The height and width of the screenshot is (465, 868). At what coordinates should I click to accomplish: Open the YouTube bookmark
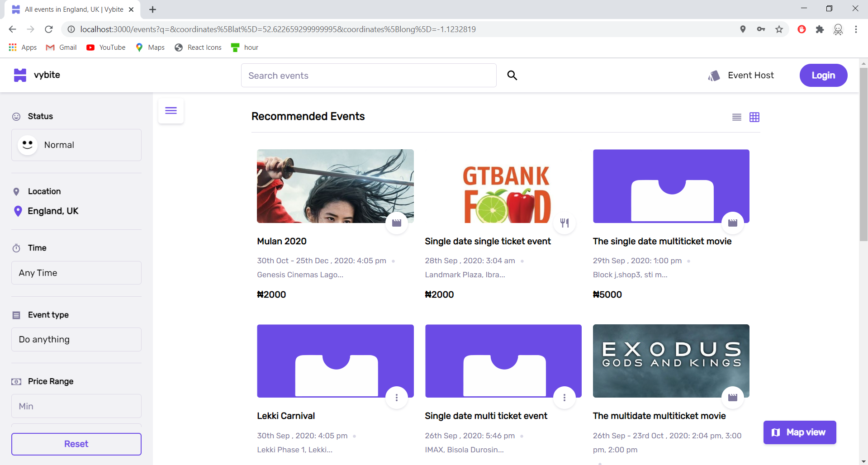tap(106, 47)
